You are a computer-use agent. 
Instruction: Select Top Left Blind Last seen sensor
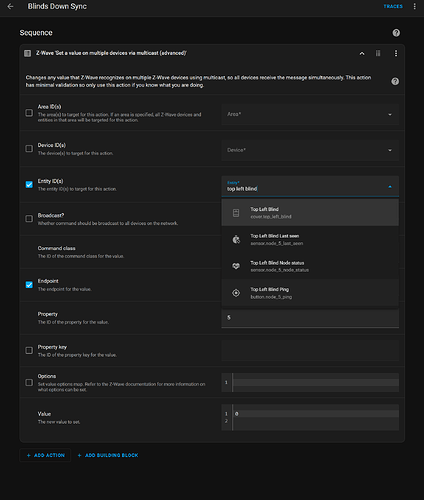[310, 239]
